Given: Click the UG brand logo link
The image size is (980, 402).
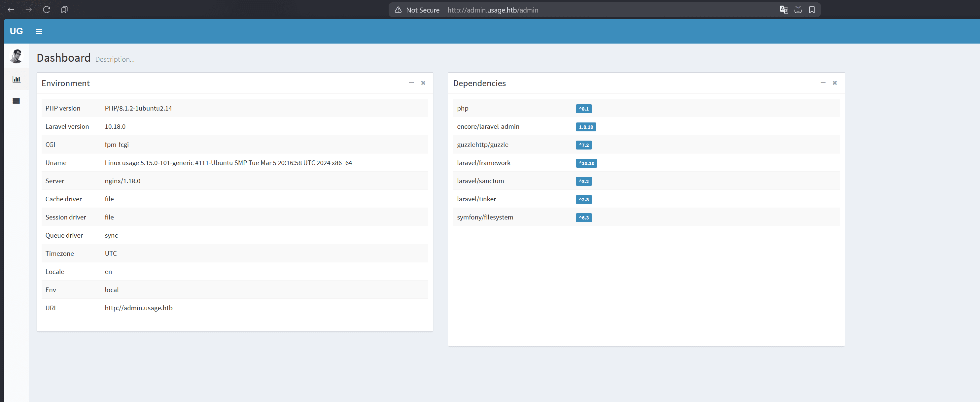Looking at the screenshot, I should [17, 31].
